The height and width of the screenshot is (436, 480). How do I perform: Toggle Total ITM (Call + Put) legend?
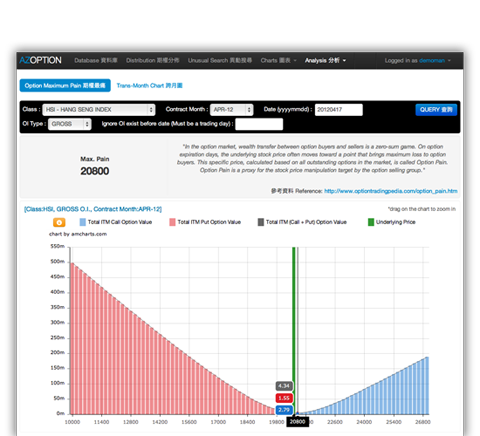302,222
